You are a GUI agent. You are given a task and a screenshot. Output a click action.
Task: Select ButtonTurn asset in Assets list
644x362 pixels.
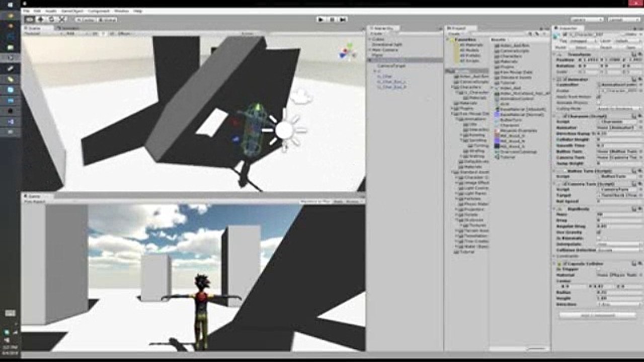coord(510,120)
